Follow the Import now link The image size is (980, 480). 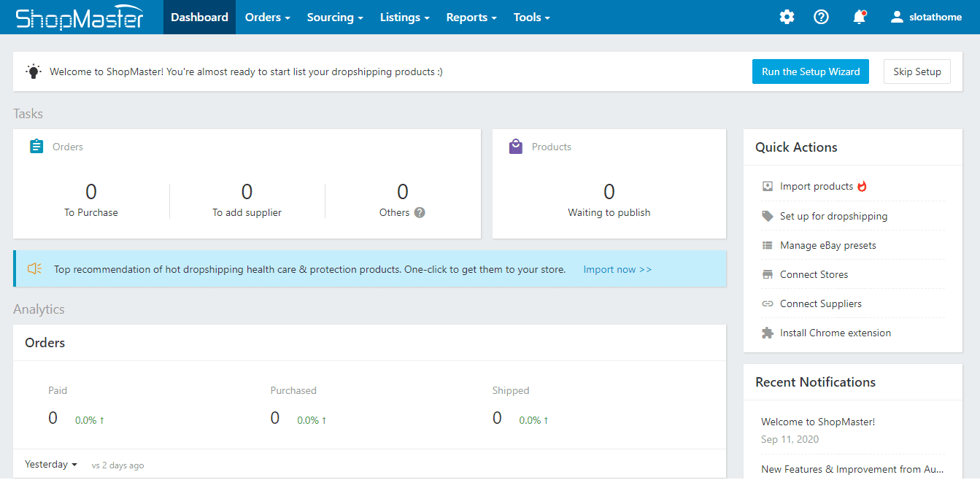(x=617, y=269)
